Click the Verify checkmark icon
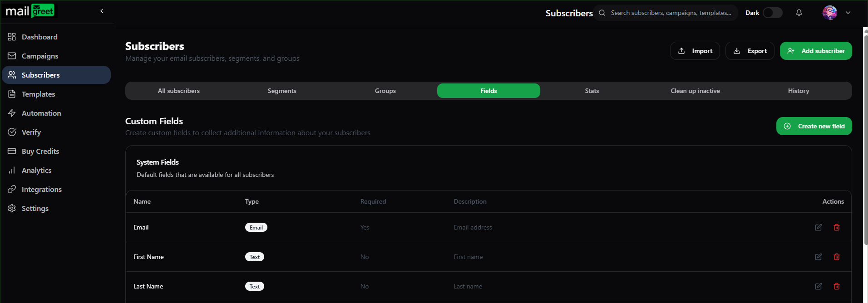868x303 pixels. click(x=12, y=132)
